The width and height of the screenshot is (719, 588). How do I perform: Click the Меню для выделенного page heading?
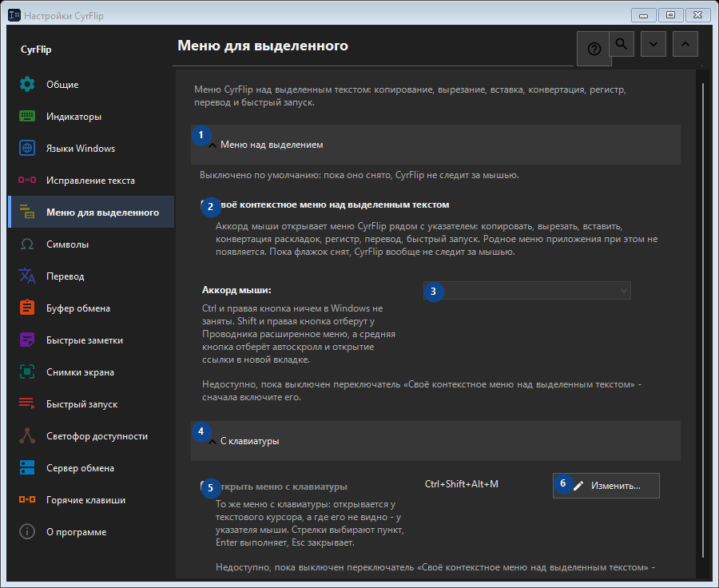coord(263,46)
